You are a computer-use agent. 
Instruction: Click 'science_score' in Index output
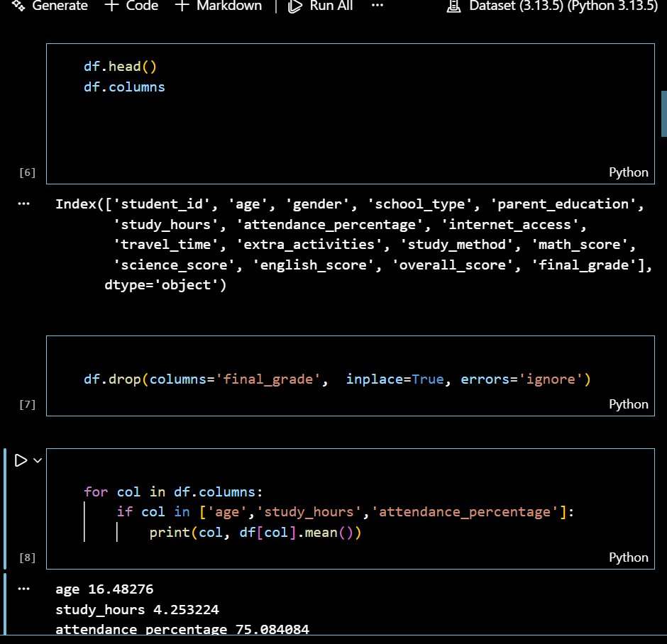(x=174, y=265)
